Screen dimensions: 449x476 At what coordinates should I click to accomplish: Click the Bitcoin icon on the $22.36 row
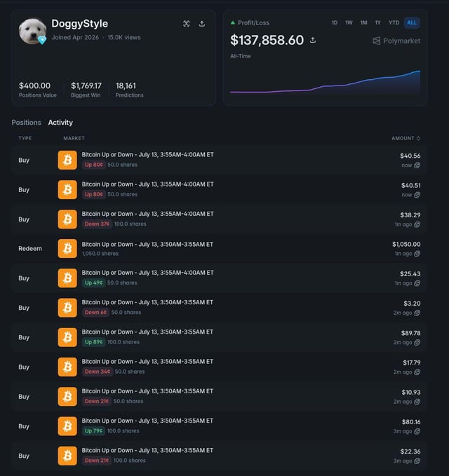(67, 456)
